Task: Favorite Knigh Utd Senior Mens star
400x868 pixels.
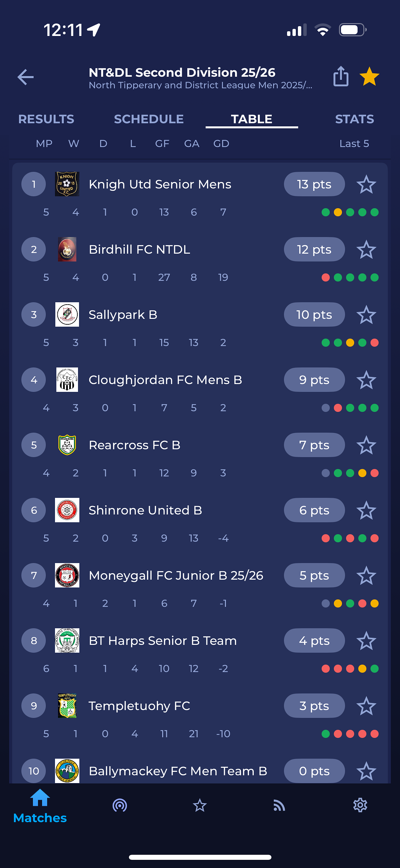Action: click(366, 184)
